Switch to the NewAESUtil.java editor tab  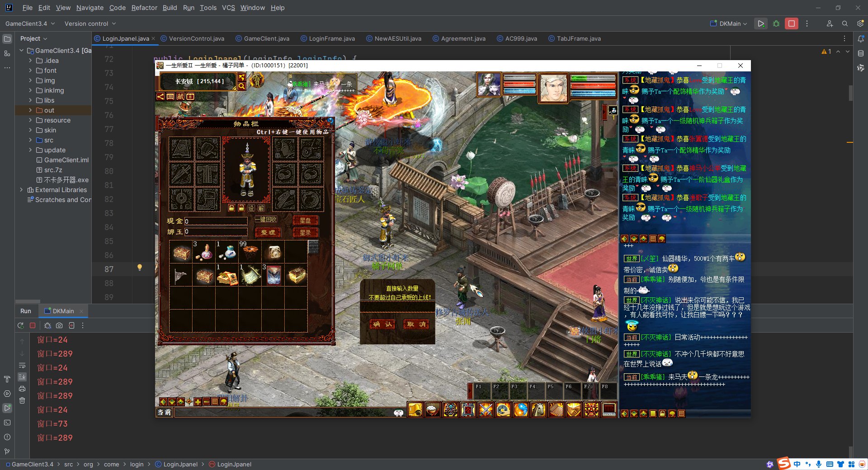coord(394,39)
